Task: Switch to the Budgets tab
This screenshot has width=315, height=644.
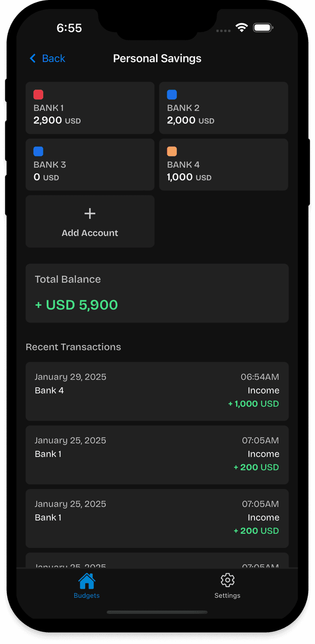Action: [x=87, y=586]
